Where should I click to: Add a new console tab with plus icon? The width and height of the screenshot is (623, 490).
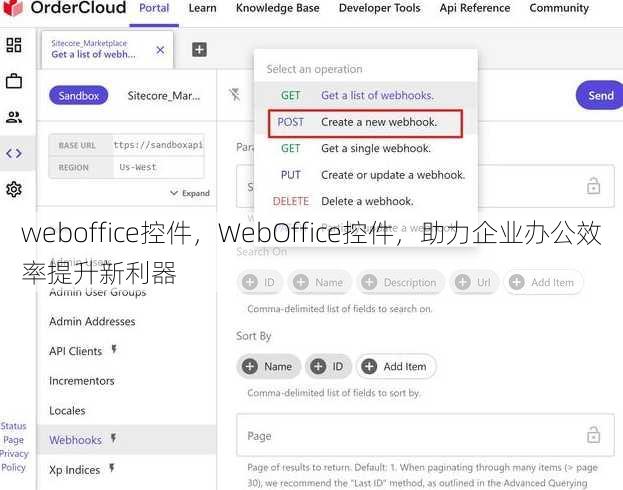coord(199,50)
